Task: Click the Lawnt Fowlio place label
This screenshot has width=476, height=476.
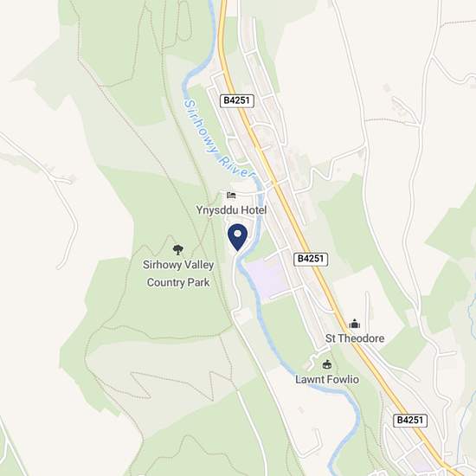Action: [327, 379]
